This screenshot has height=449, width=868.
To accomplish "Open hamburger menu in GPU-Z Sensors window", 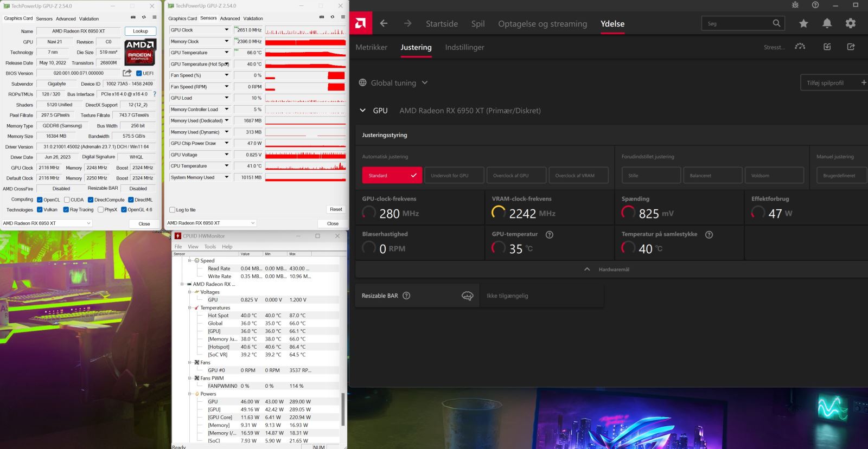I will coord(342,17).
